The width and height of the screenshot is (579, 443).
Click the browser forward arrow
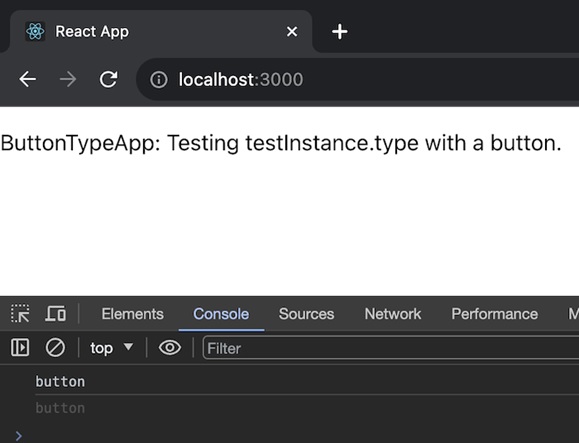(68, 79)
